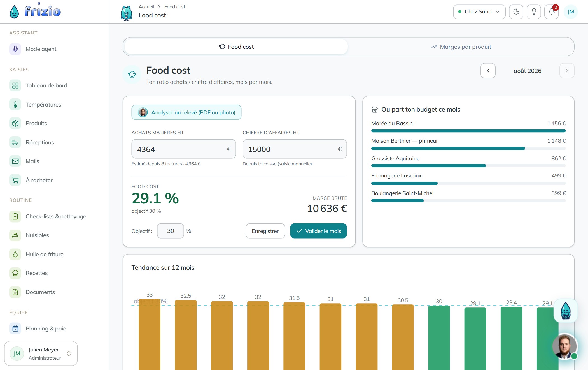Go to previous month arrow
Screen dimensions: 588x370
tap(488, 71)
